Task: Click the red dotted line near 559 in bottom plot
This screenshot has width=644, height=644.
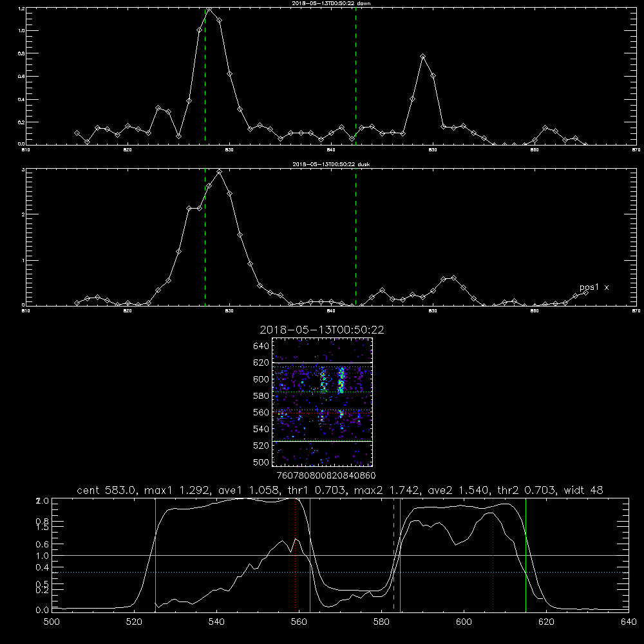Action: click(x=296, y=554)
